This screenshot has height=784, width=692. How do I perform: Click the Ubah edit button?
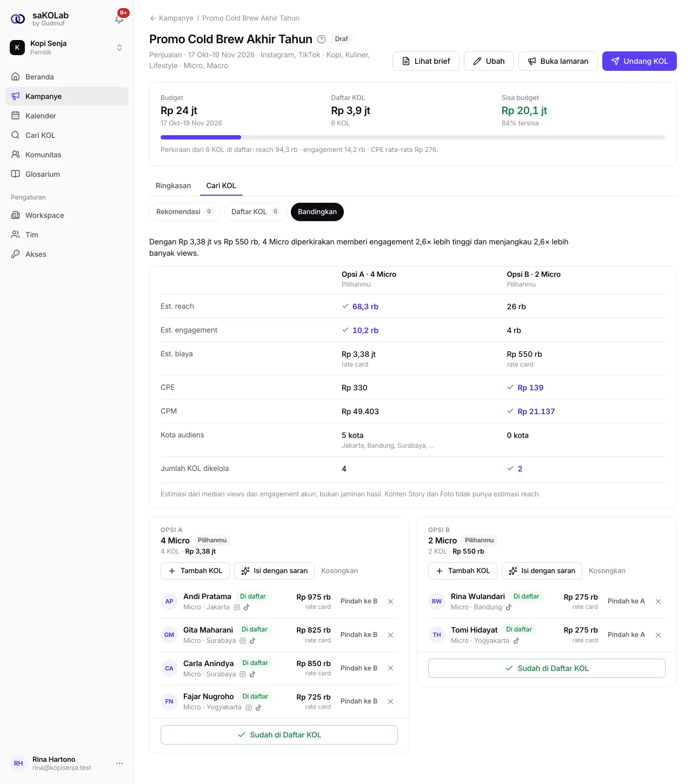pos(489,61)
